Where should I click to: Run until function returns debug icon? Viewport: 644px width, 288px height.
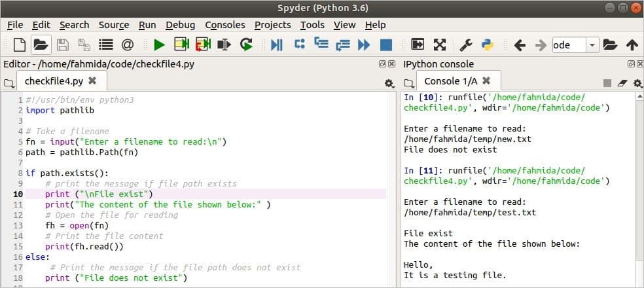pos(342,45)
